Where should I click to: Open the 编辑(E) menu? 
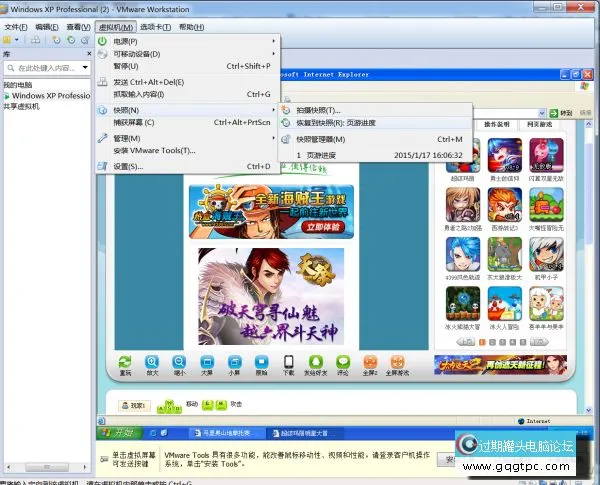[x=47, y=27]
